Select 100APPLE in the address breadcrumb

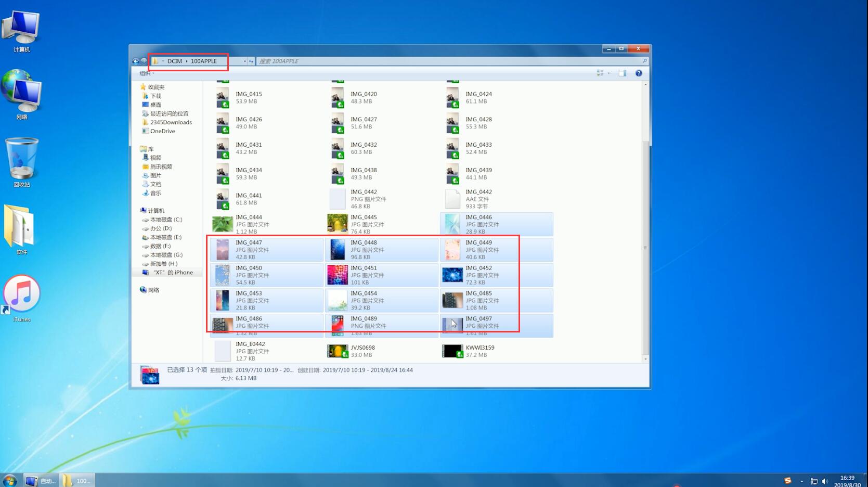click(x=203, y=61)
